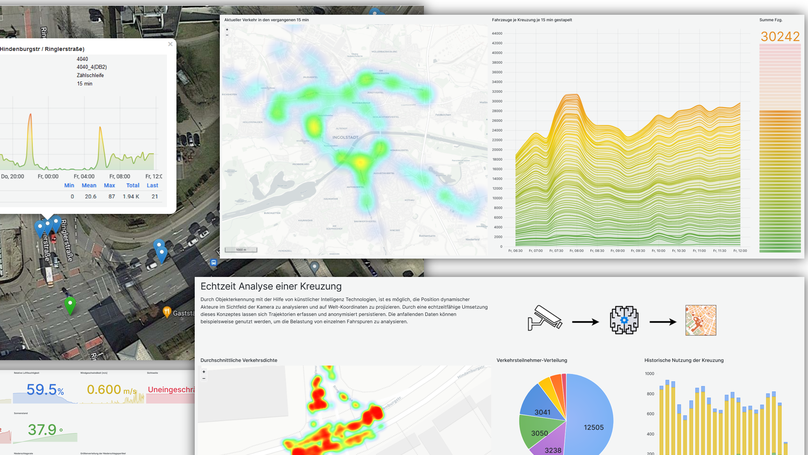Select the purple 3238 pie slice
Screen dimensions: 808x455
[553, 448]
